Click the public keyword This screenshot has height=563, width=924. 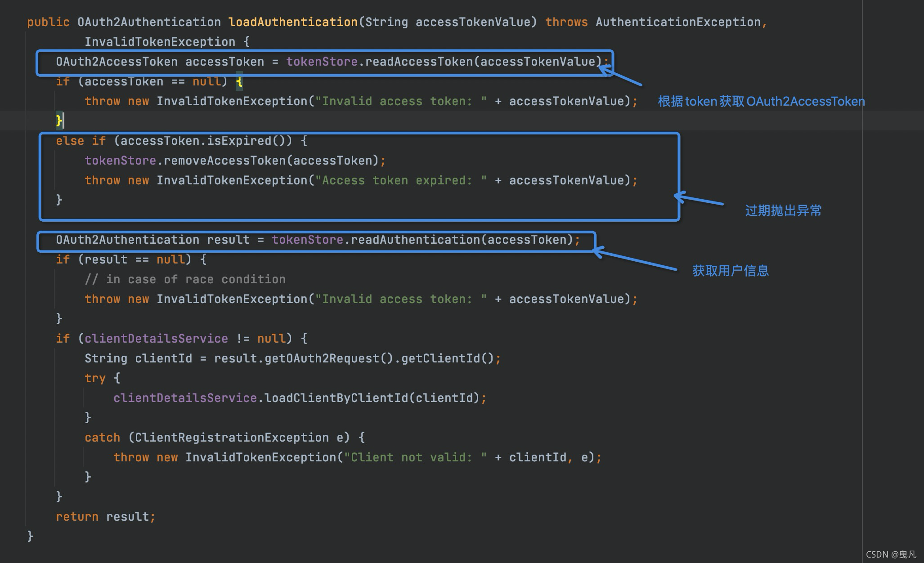pos(48,22)
